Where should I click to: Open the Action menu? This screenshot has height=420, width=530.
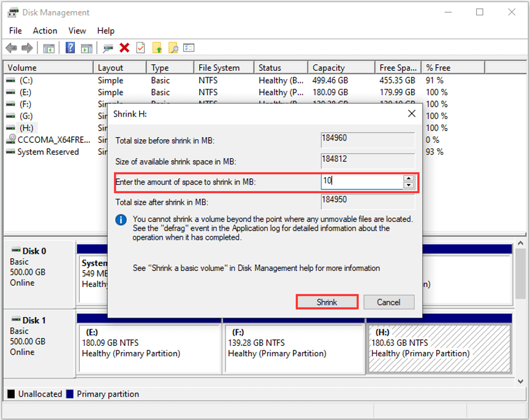[45, 31]
